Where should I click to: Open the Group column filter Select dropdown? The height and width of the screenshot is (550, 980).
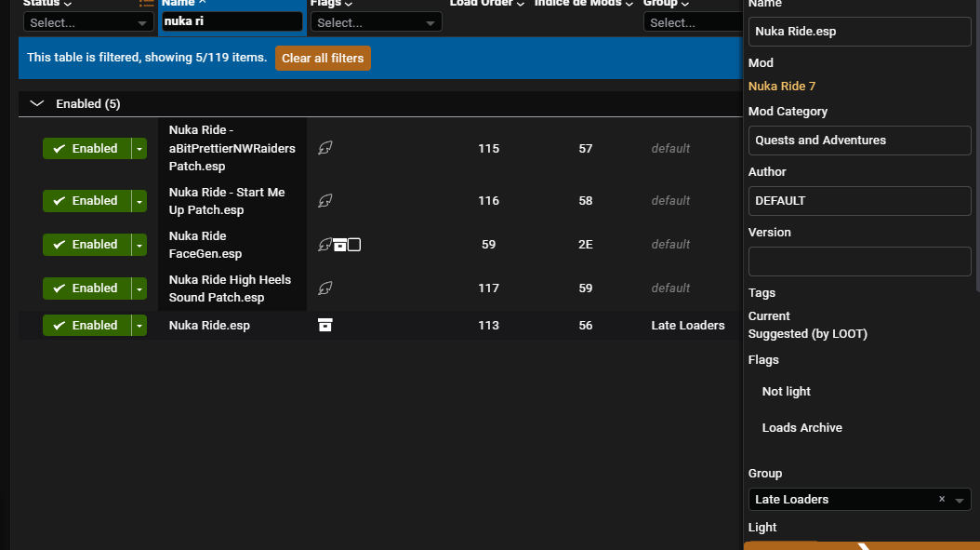point(693,22)
